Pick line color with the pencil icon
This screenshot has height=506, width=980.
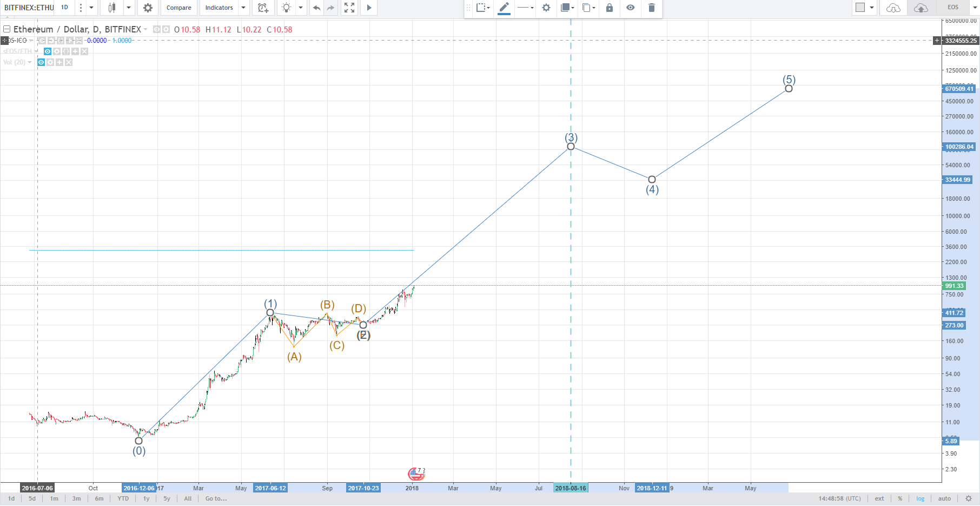pyautogui.click(x=504, y=8)
